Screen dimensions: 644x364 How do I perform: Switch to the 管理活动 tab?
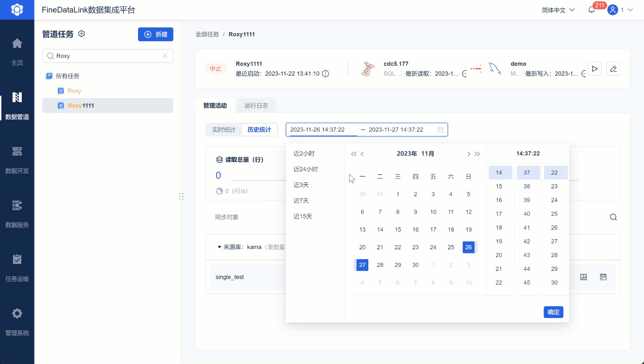215,106
